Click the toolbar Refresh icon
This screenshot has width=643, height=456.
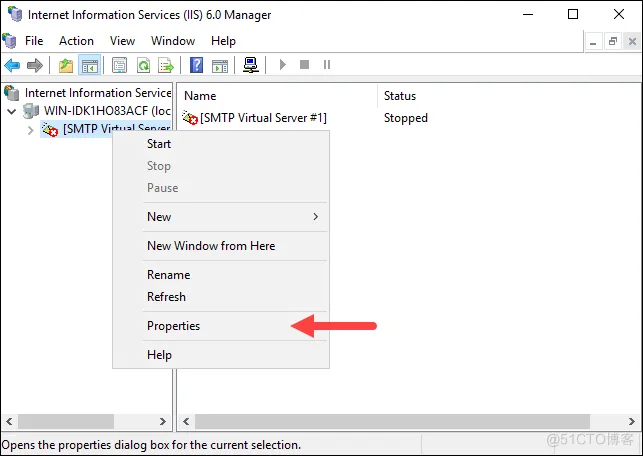[x=143, y=65]
